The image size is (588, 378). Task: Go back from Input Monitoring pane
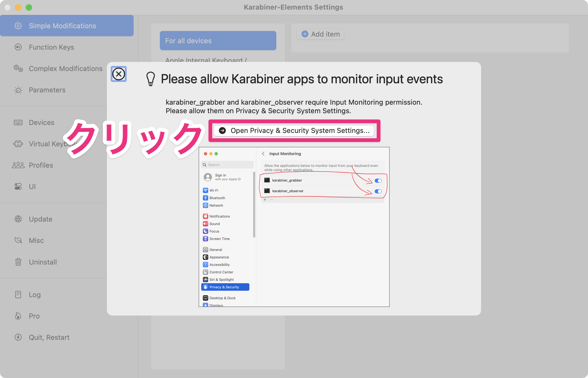pyautogui.click(x=263, y=153)
